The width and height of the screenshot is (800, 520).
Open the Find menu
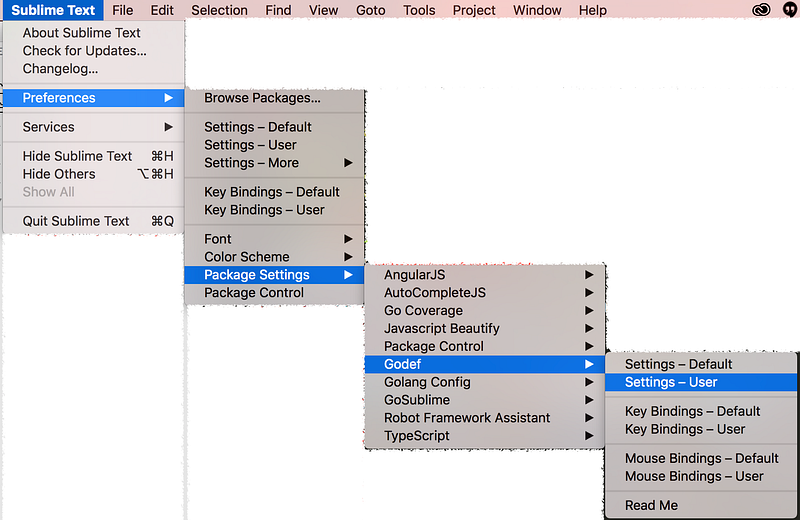(x=278, y=10)
